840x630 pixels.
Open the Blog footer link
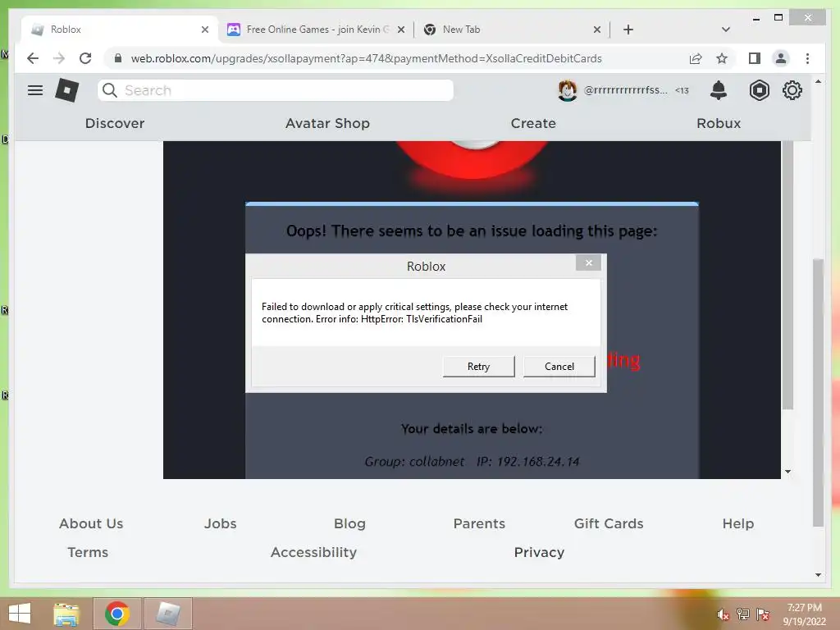coord(349,523)
